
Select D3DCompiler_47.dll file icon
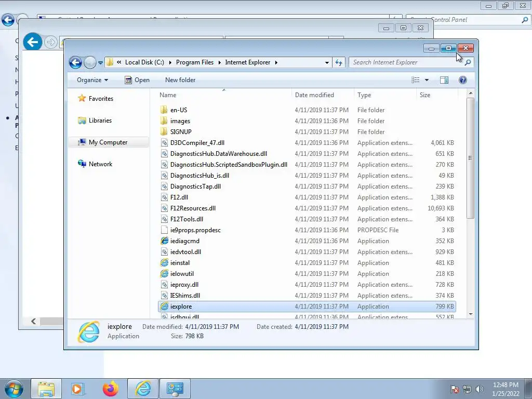pyautogui.click(x=164, y=142)
